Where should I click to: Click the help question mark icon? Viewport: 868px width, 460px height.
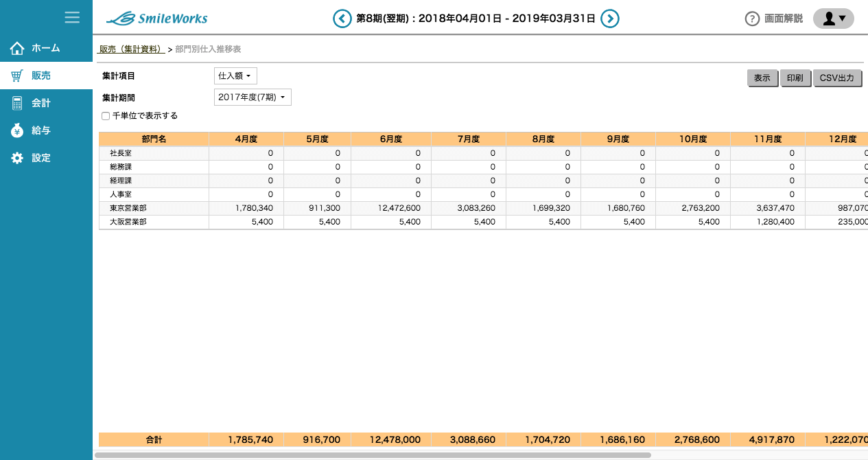(x=752, y=19)
